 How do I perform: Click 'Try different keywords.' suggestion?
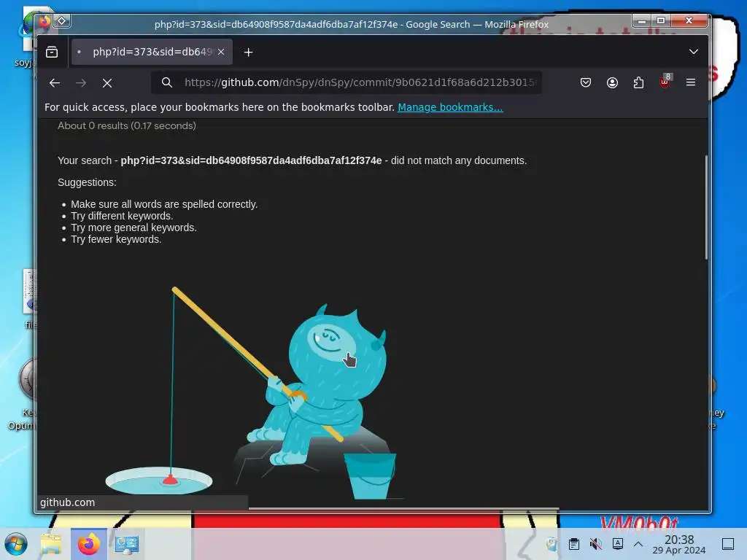[122, 216]
